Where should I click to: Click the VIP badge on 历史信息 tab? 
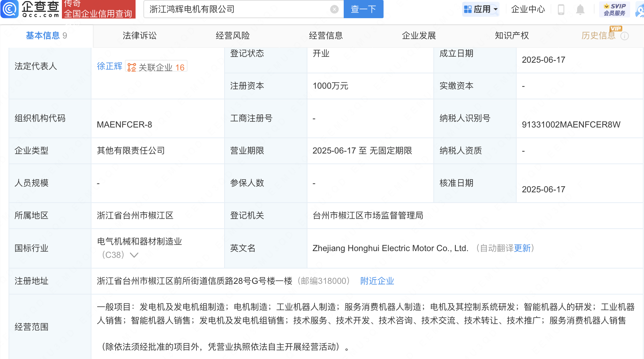click(616, 28)
